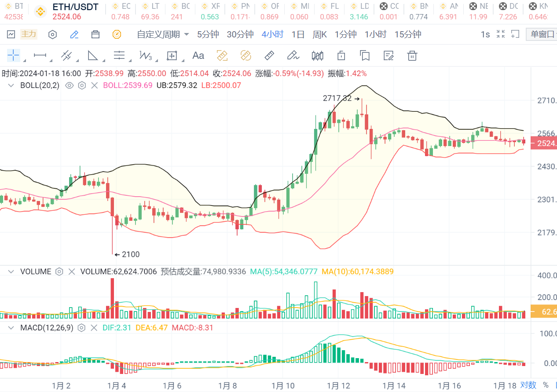The image size is (557, 392).
Task: Click the edit note icon in drawing toolbar
Action: pos(388,55)
